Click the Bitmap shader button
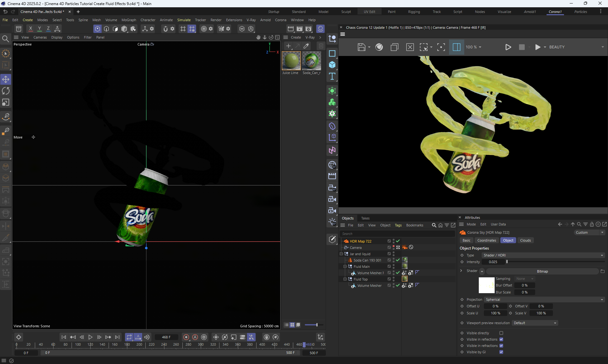 point(542,271)
